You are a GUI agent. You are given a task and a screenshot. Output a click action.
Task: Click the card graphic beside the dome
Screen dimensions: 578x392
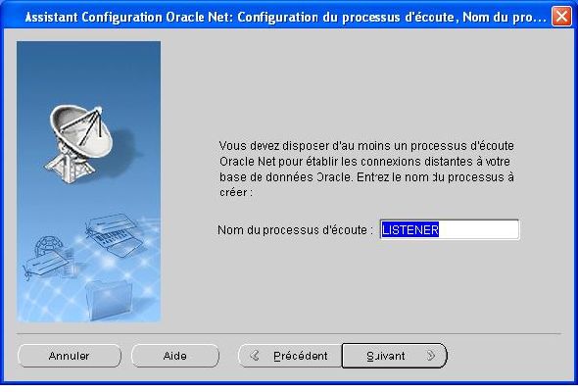click(x=44, y=265)
